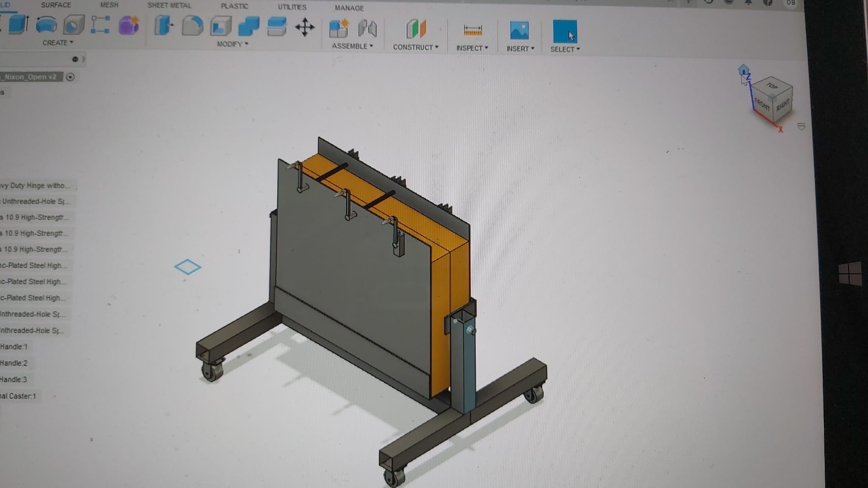Screen dimensions: 868x488
Task: Open the Rectangular Pattern tool
Action: (x=100, y=25)
